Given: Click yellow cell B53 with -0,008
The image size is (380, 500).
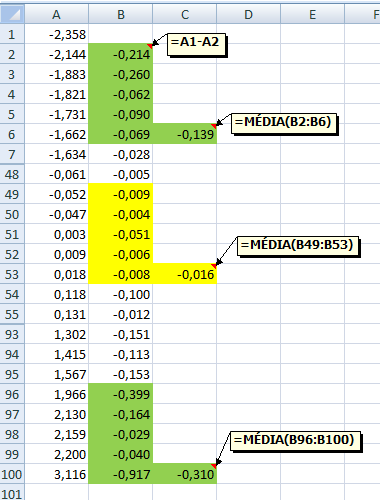Looking at the screenshot, I should click(x=121, y=274).
